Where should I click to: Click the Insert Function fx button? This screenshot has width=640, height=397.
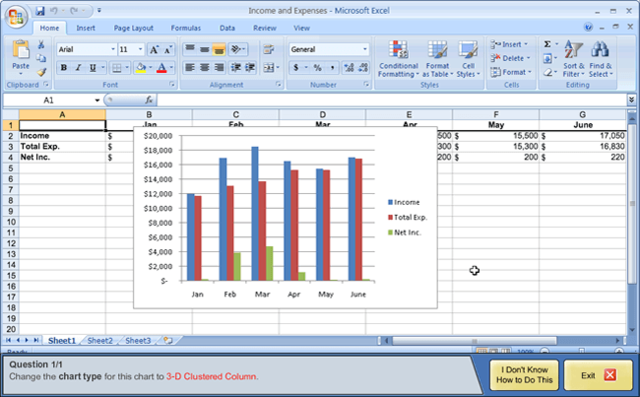click(x=149, y=100)
